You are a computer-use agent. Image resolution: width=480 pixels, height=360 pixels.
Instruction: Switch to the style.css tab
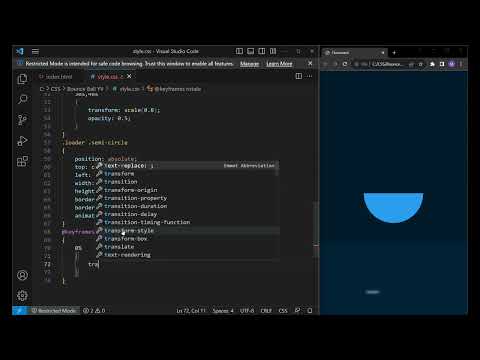click(x=107, y=77)
